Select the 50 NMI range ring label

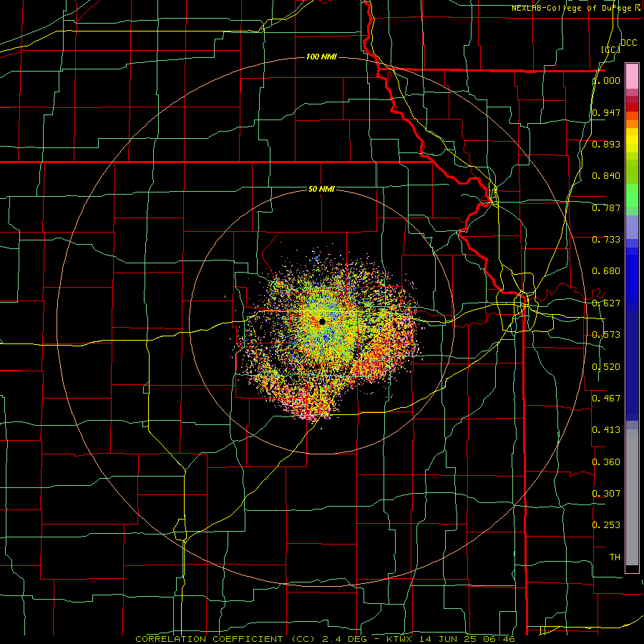(x=321, y=189)
